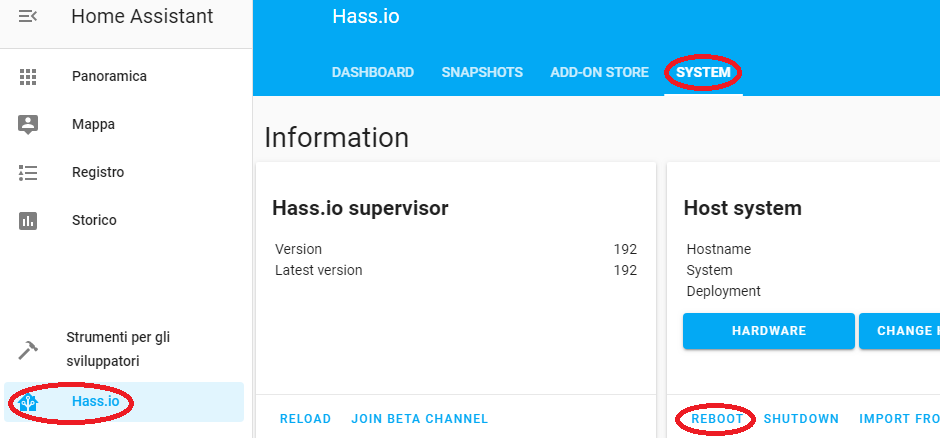Collapse the sidebar with the menu icon
This screenshot has height=438, width=940.
pos(28,16)
